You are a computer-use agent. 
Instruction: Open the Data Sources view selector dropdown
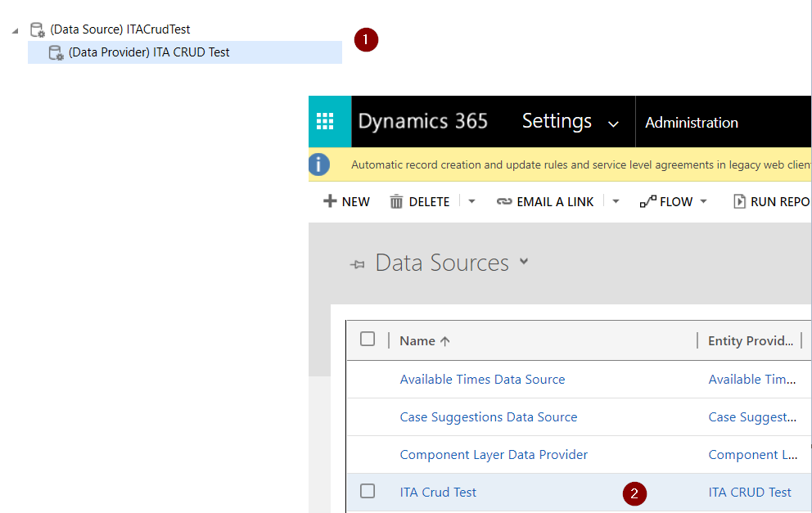click(x=524, y=262)
